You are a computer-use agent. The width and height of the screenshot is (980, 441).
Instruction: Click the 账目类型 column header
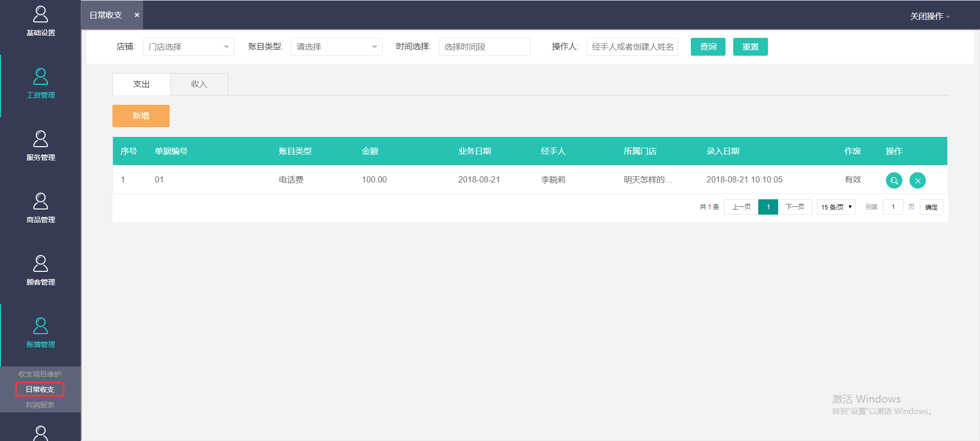coord(295,151)
